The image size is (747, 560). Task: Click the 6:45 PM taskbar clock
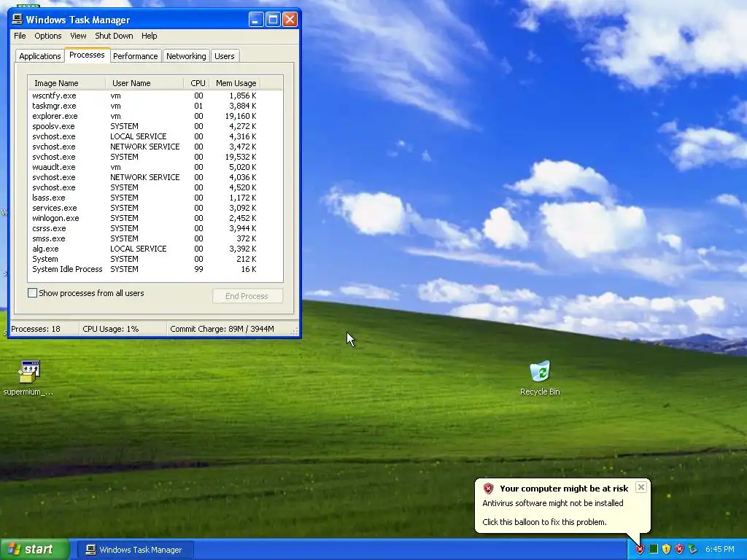click(720, 549)
